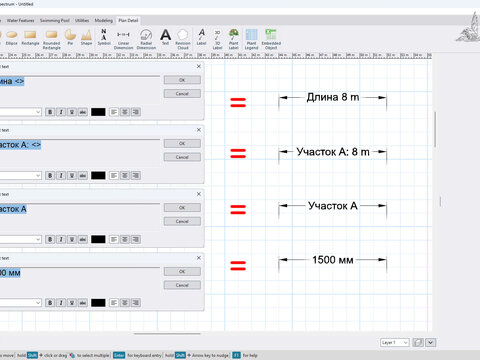This screenshot has height=360, width=480.
Task: Choose the Text tool in ribbon
Action: coord(165,37)
